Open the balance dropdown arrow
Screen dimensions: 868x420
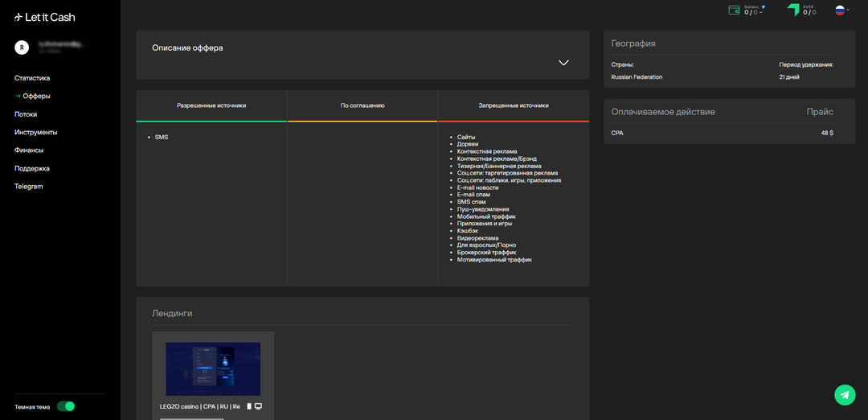(x=761, y=13)
